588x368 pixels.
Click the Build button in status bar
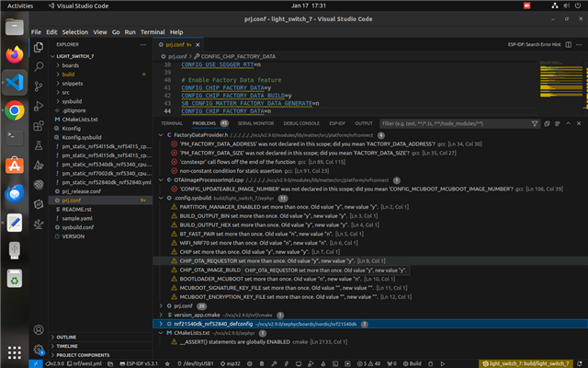click(413, 363)
